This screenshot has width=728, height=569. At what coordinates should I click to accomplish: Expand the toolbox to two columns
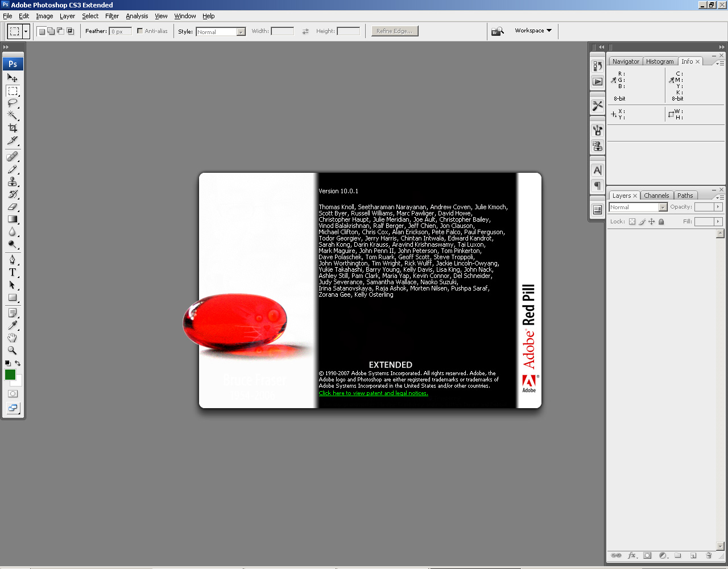[6, 47]
